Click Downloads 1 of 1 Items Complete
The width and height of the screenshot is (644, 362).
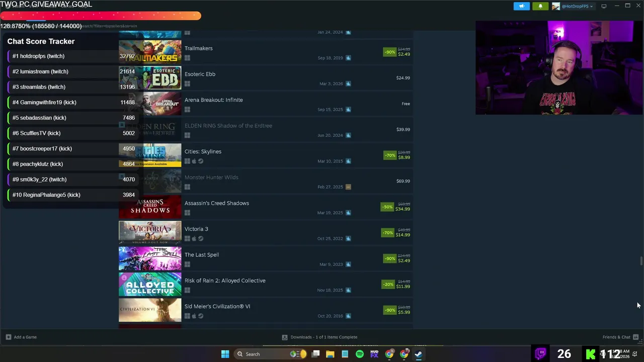[x=324, y=337]
